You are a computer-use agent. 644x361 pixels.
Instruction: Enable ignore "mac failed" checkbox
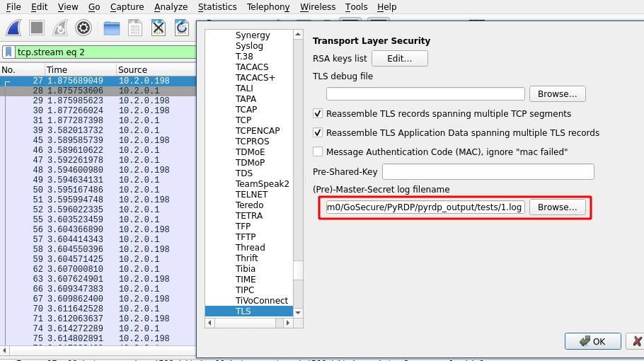pyautogui.click(x=318, y=151)
